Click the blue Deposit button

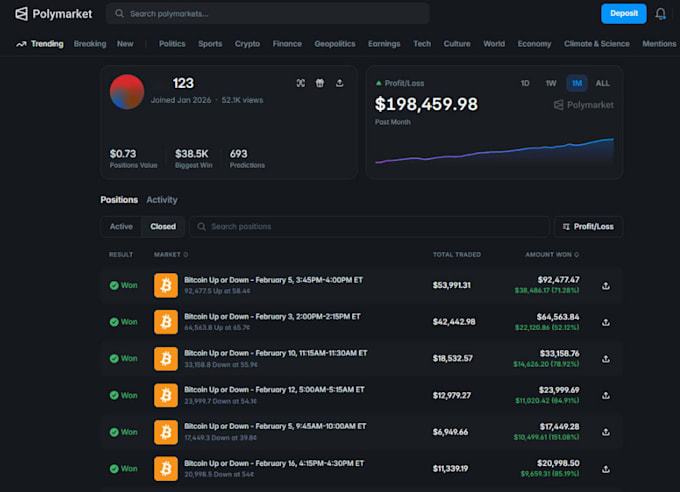point(624,13)
